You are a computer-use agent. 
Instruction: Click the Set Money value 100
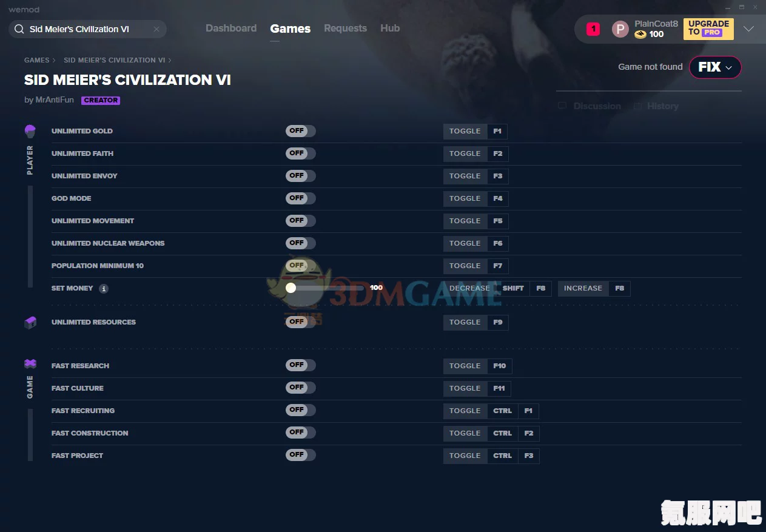[376, 288]
